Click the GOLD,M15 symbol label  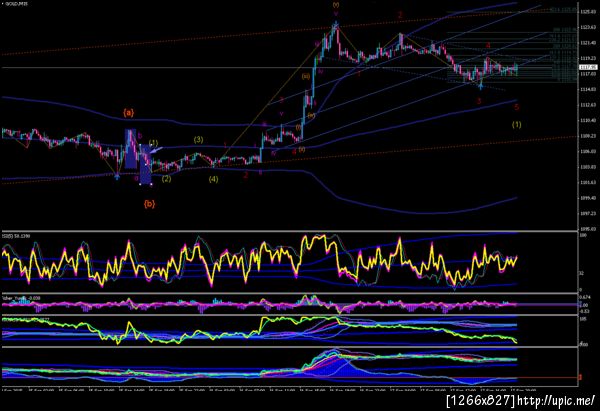click(14, 3)
